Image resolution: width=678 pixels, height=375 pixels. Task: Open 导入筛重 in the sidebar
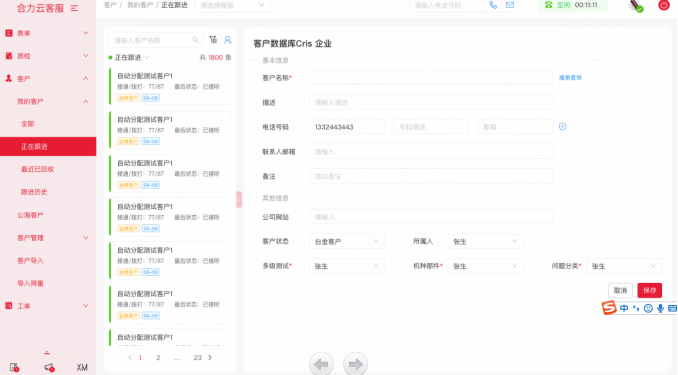point(30,283)
